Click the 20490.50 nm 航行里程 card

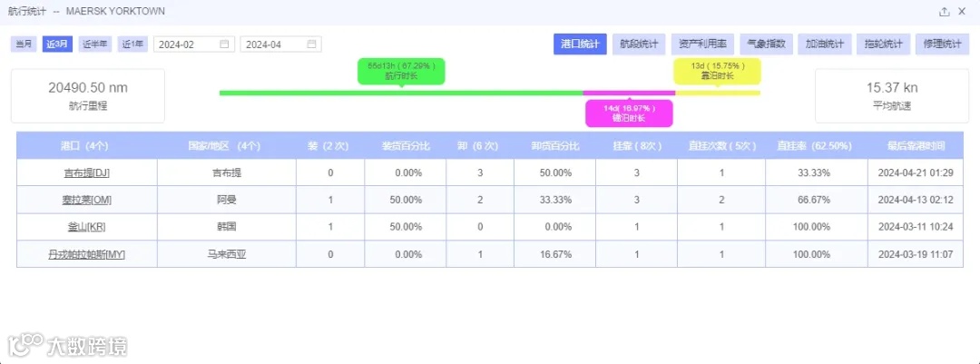[x=87, y=95]
